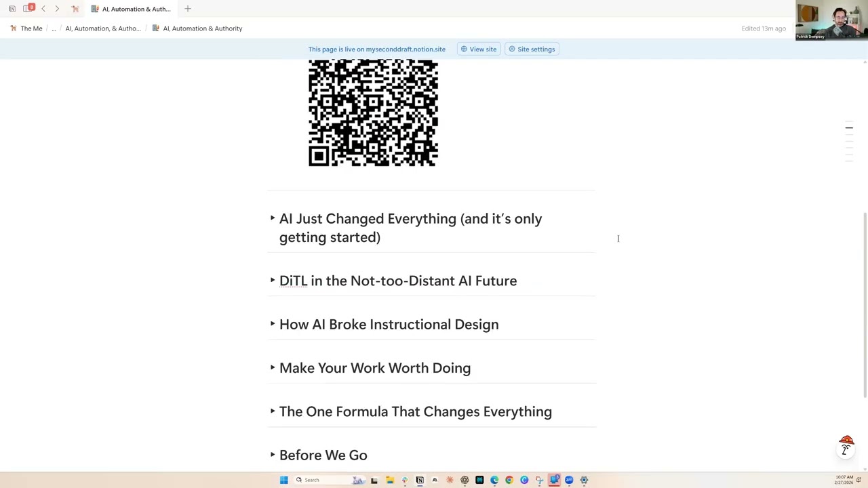Open AI, Automation, & Autho... parent breadcrumb
Image resolution: width=868 pixels, height=488 pixels.
tap(103, 28)
